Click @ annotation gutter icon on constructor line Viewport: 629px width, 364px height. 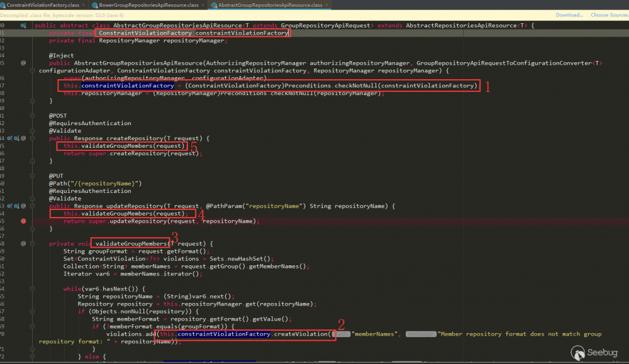(23, 63)
